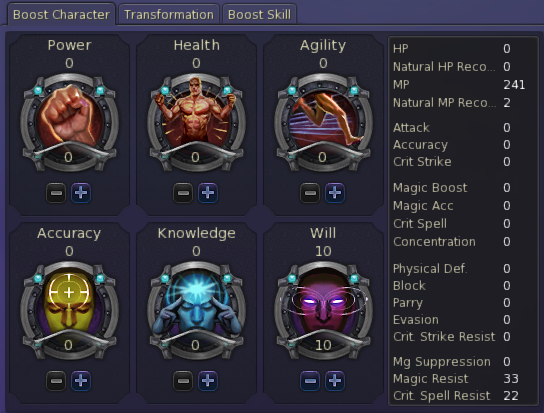Remove a point from Health
Viewport: 544px width, 413px height.
[183, 193]
